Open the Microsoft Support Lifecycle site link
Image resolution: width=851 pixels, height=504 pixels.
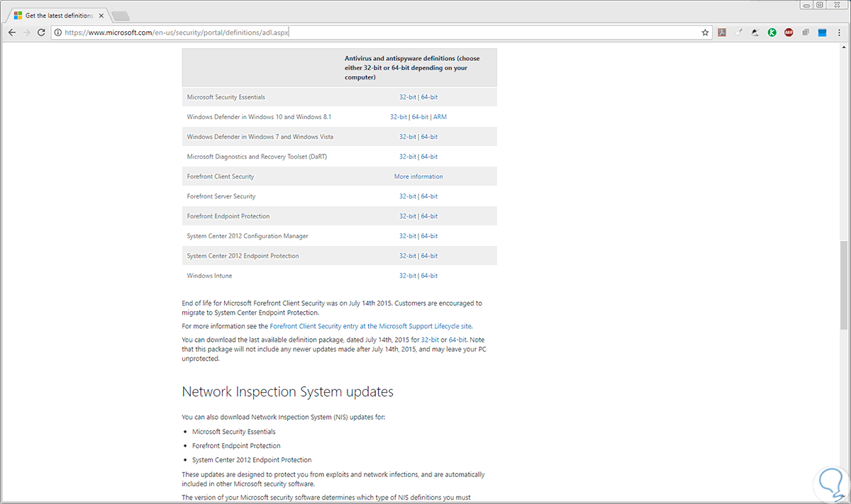(370, 327)
